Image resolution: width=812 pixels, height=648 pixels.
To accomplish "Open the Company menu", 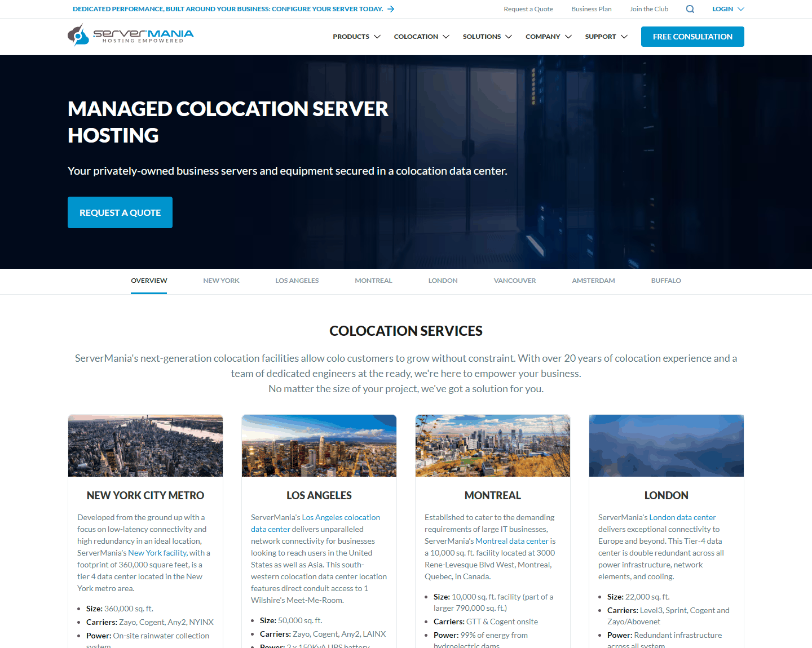I will tap(543, 37).
